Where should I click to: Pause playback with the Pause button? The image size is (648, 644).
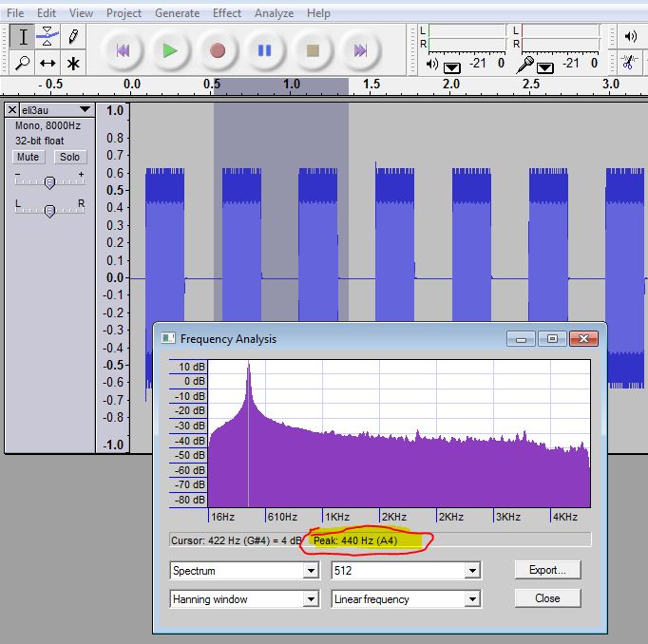click(265, 50)
